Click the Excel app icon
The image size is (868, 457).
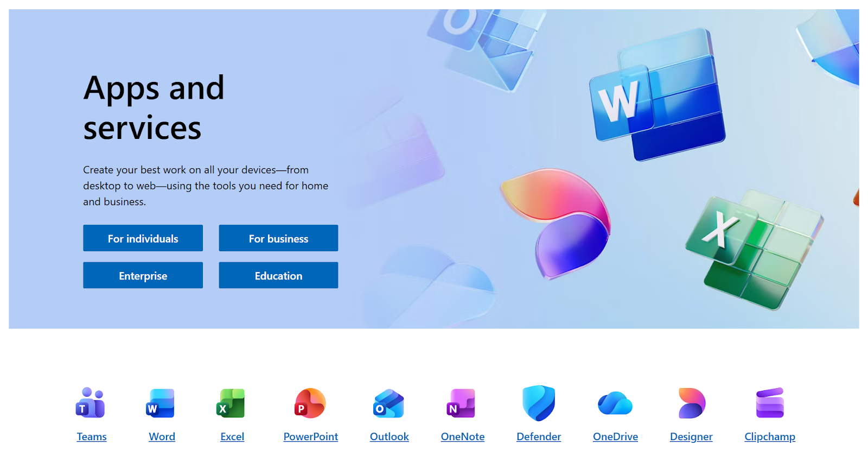231,403
